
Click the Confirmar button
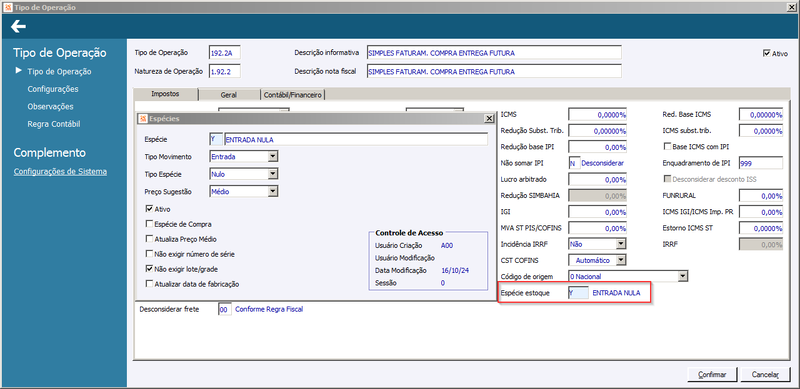click(712, 374)
